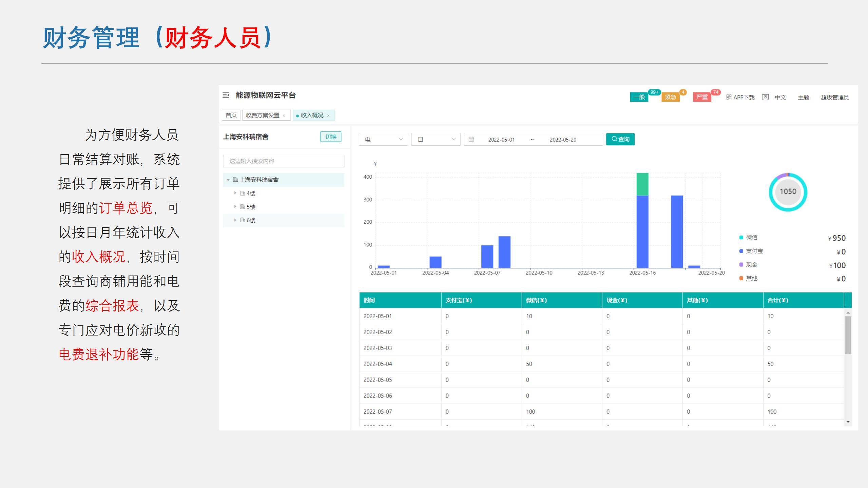Viewport: 868px width, 488px height.
Task: Click the building search input field
Action: tap(283, 161)
